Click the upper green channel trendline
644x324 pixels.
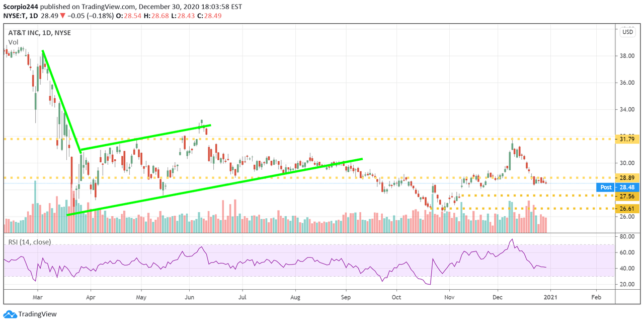pos(145,137)
